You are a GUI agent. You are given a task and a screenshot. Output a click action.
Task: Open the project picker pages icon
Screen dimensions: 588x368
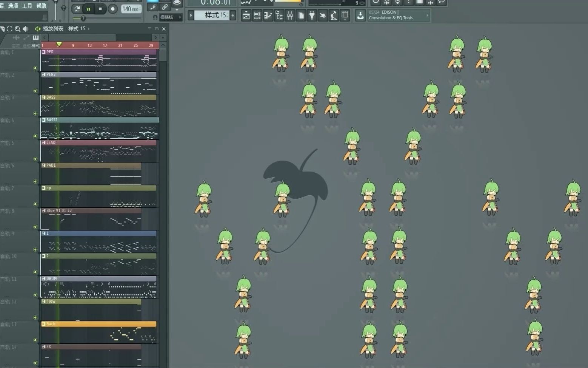[301, 15]
